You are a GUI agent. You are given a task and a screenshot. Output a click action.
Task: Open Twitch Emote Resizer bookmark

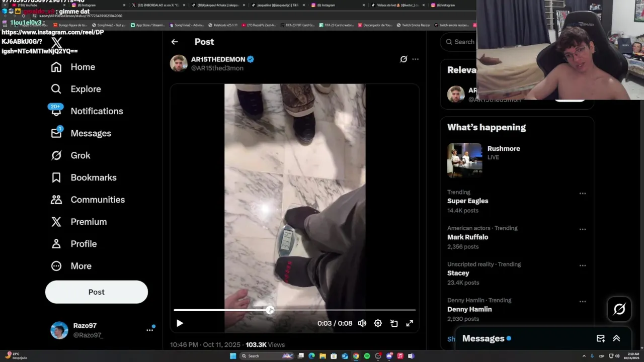413,25
